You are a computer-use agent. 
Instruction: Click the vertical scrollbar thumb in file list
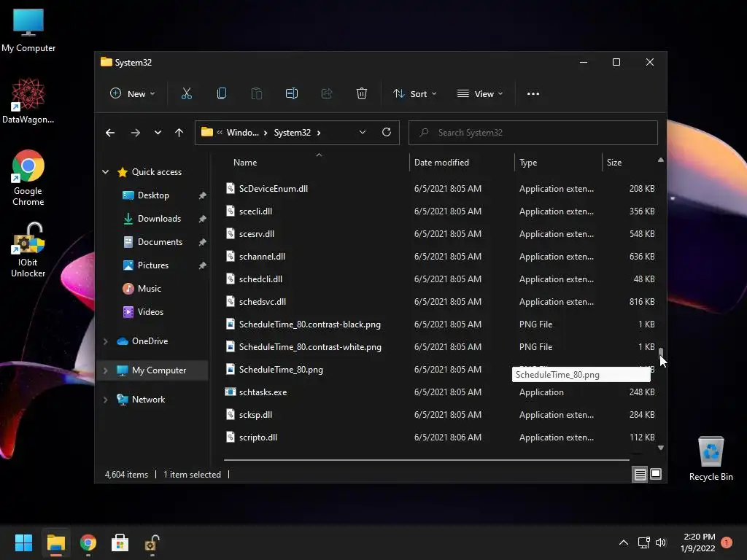661,353
